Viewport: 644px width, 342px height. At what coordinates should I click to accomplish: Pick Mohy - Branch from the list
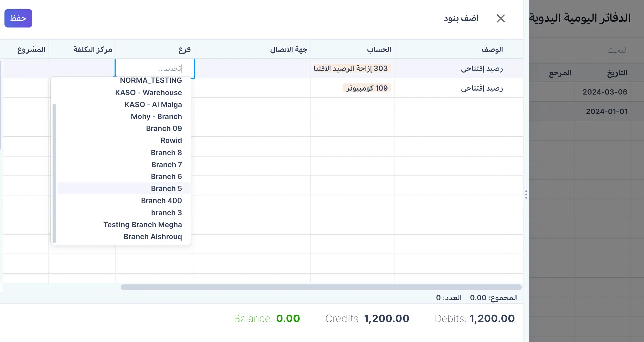[x=156, y=116]
